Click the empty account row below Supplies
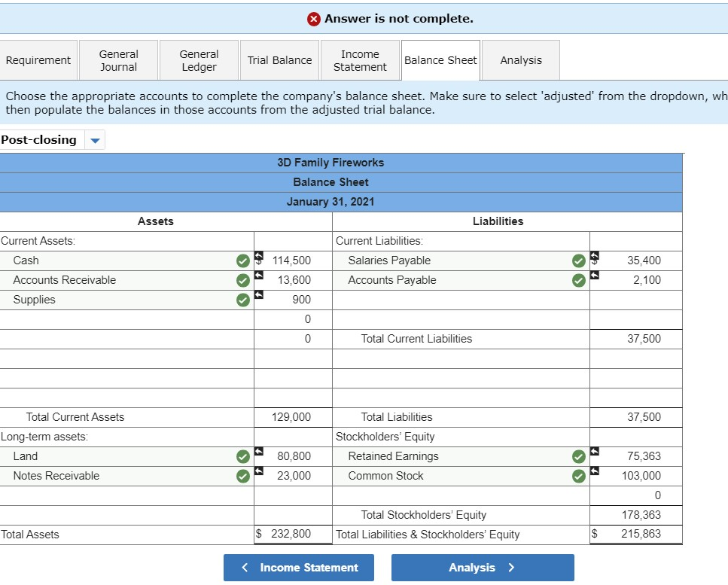The height and width of the screenshot is (585, 728). (126, 320)
